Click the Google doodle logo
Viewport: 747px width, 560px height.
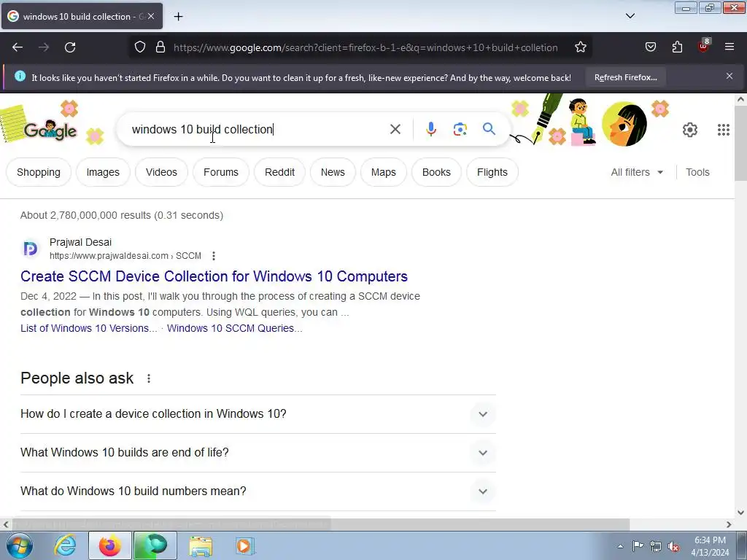click(50, 130)
